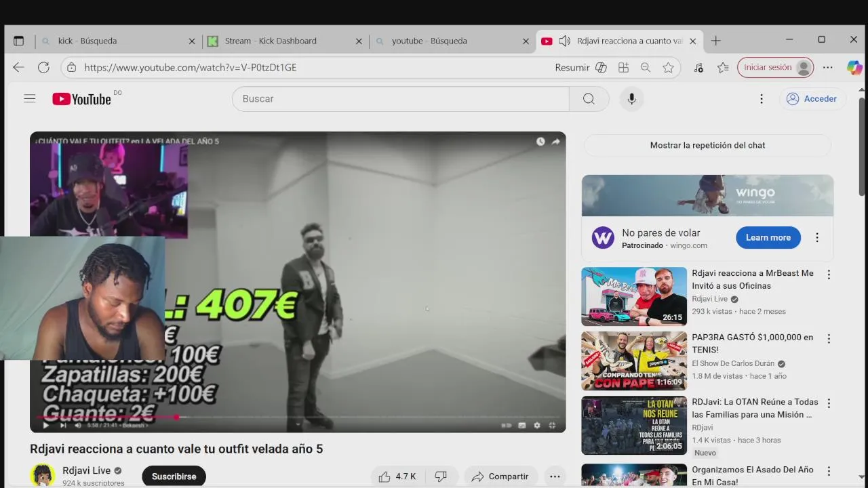Open more actions menu below video
Viewport: 868px width, 488px height.
pos(555,476)
